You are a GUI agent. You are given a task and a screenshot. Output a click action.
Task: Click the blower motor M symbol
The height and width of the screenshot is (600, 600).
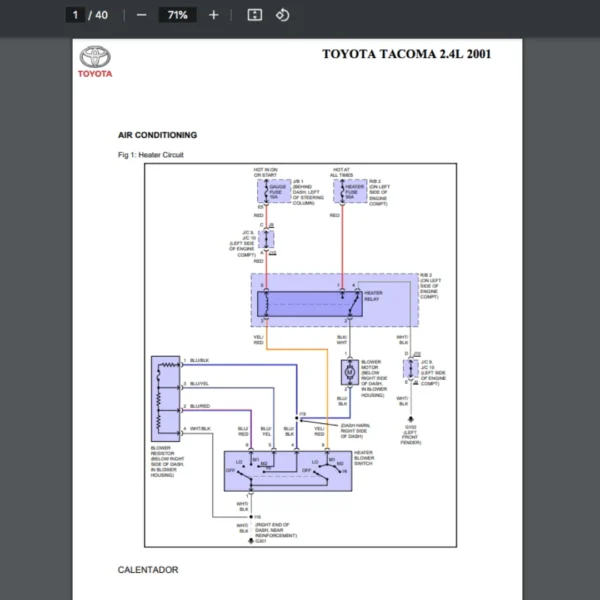[x=349, y=372]
